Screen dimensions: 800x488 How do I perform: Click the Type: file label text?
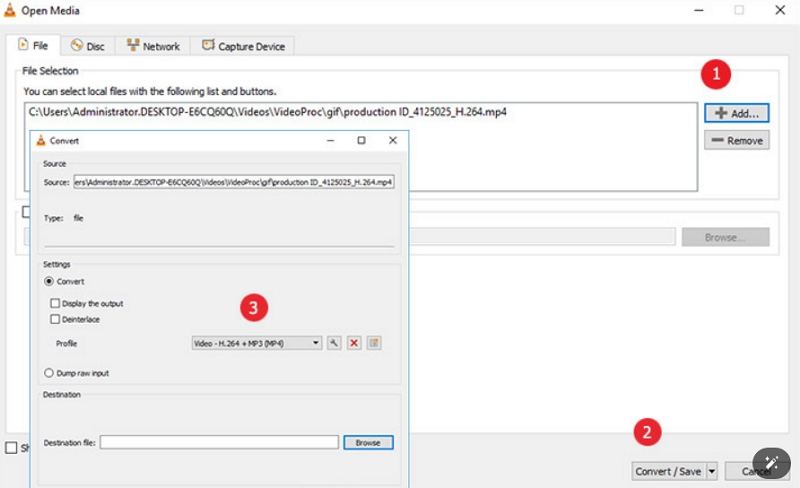pos(64,218)
